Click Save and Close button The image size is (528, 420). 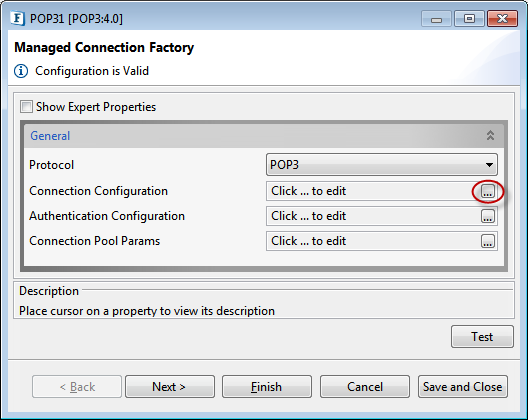coord(463,387)
